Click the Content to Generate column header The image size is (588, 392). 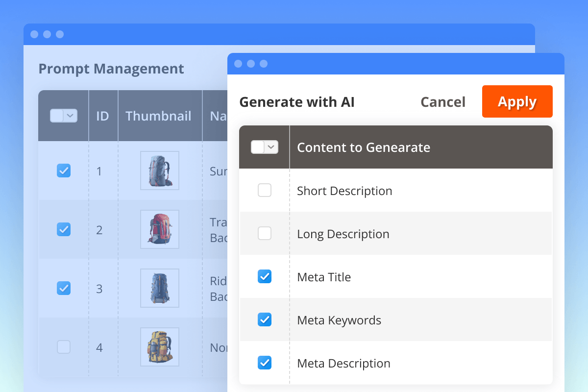[364, 147]
